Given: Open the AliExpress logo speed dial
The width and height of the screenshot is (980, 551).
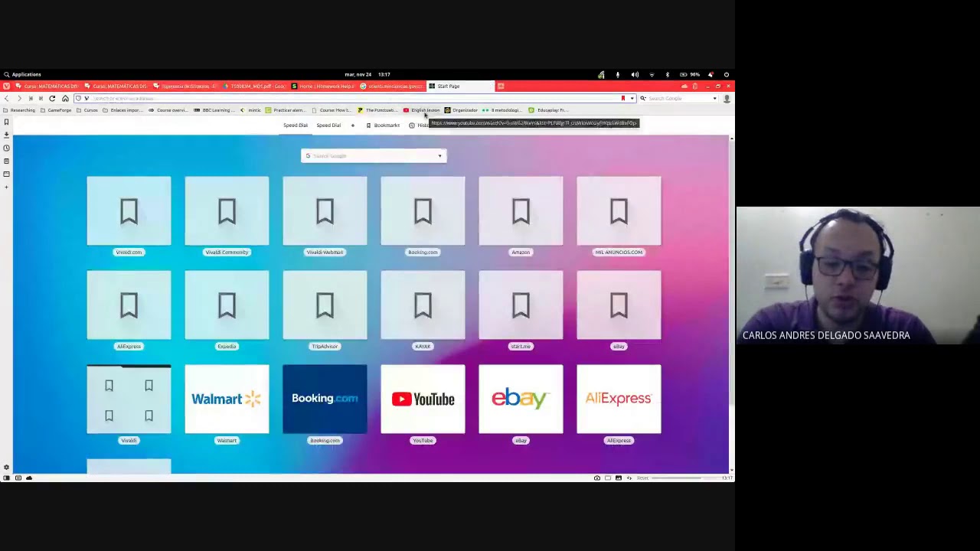Looking at the screenshot, I should click(619, 399).
